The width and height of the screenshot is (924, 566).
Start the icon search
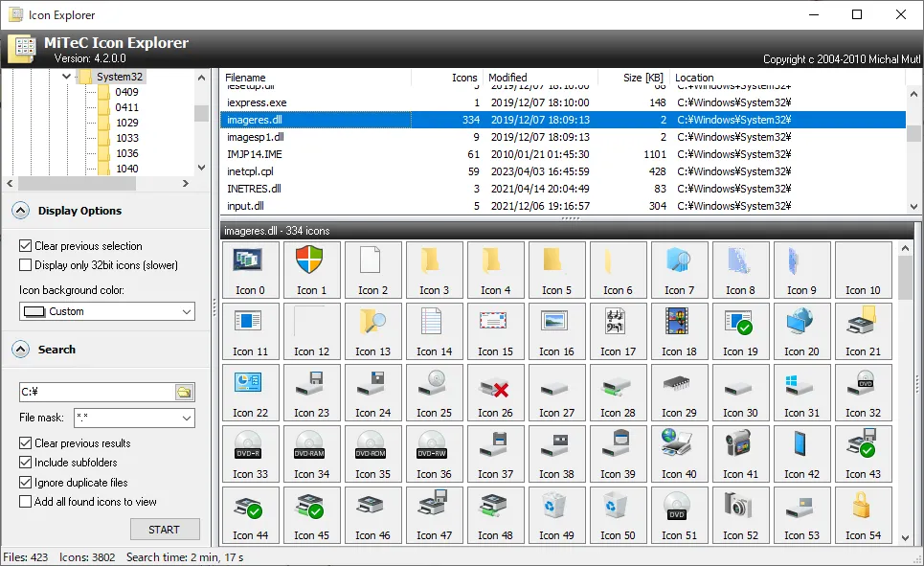165,530
